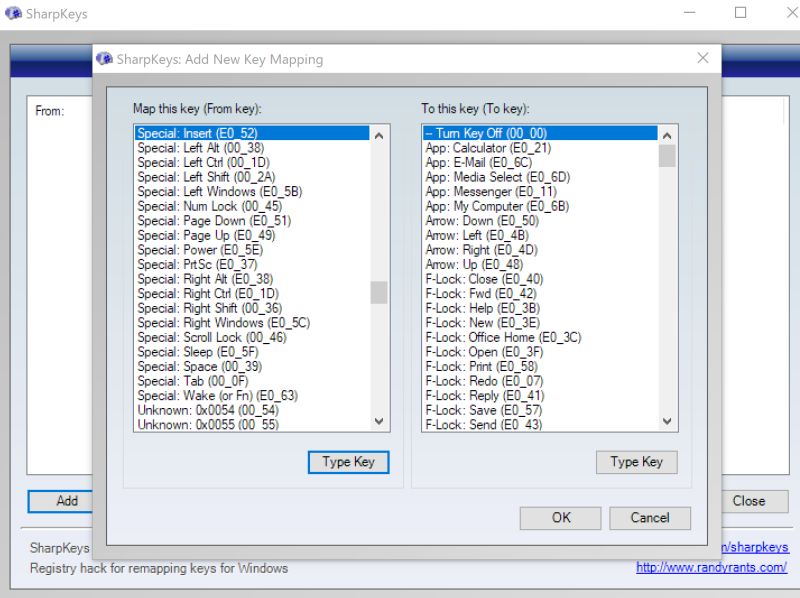Select Special: Power (E0_5E)
This screenshot has width=800, height=598.
252,250
